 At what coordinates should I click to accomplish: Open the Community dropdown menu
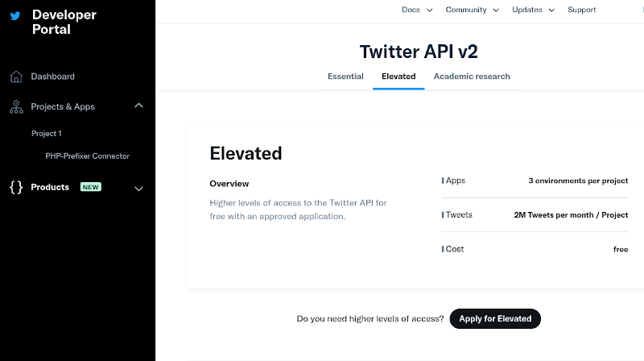point(473,10)
